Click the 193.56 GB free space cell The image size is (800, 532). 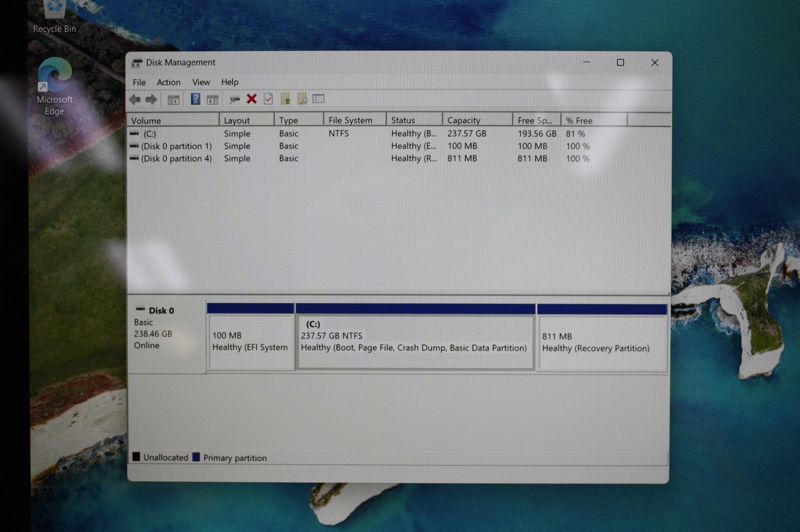click(x=537, y=133)
